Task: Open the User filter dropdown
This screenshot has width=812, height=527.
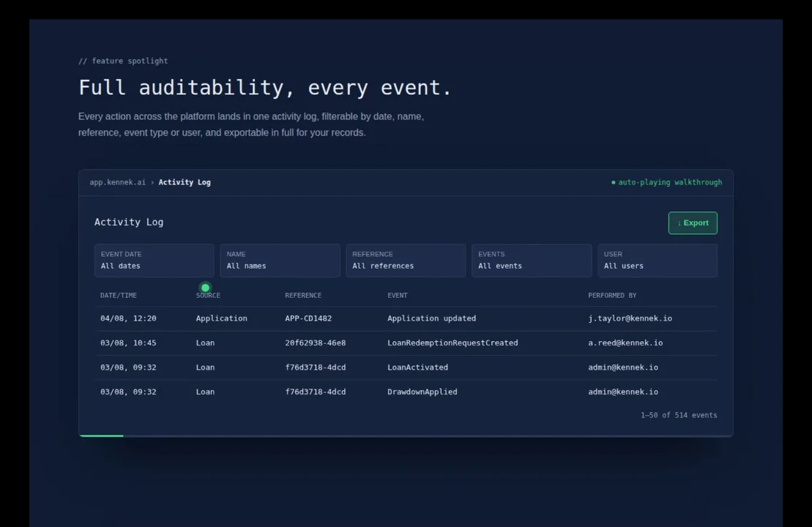Action: pos(658,261)
